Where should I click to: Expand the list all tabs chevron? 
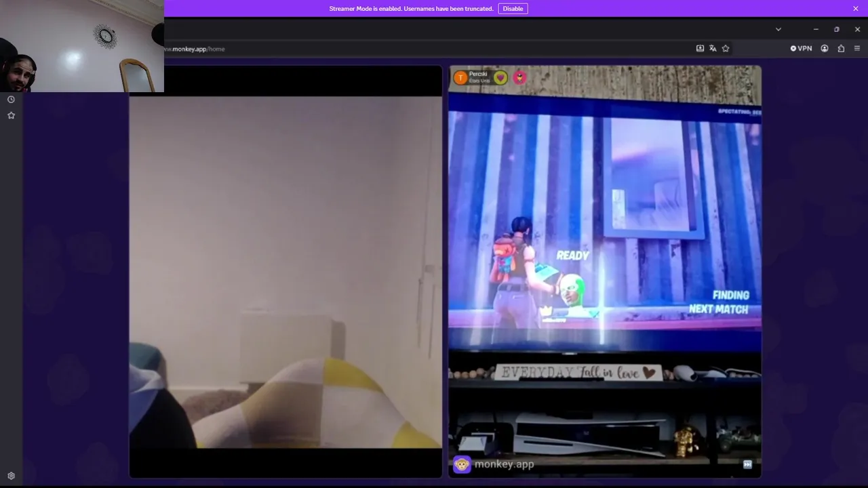[x=778, y=29]
